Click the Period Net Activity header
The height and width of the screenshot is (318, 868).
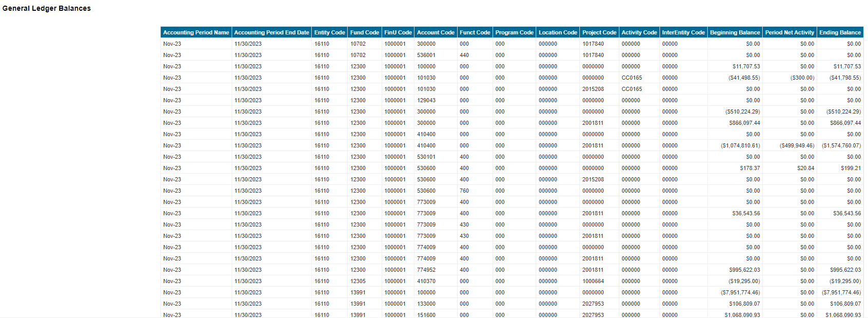coord(789,32)
